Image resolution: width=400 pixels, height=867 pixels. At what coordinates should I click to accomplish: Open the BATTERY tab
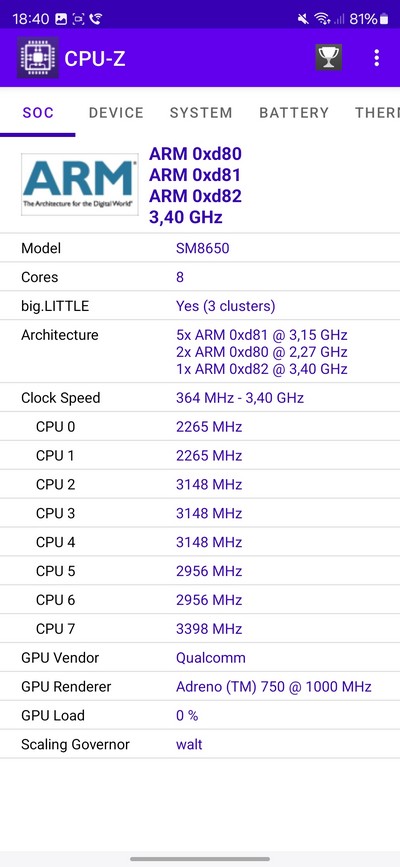(294, 113)
